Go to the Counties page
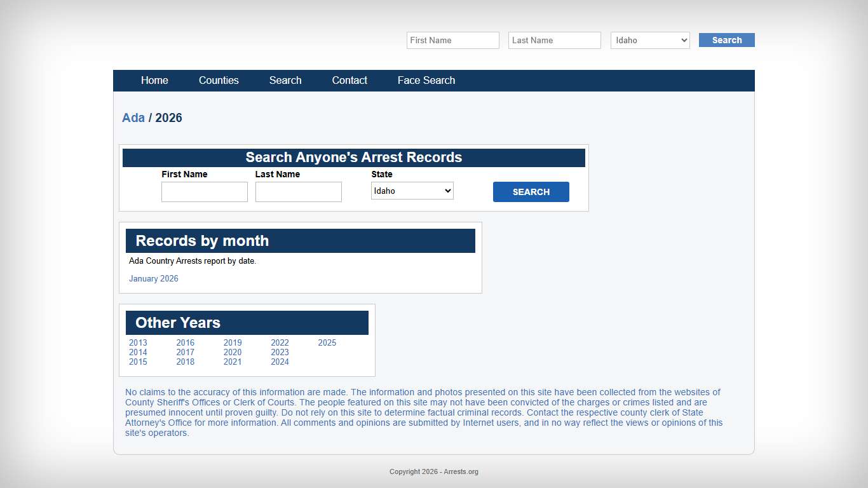 [x=219, y=80]
